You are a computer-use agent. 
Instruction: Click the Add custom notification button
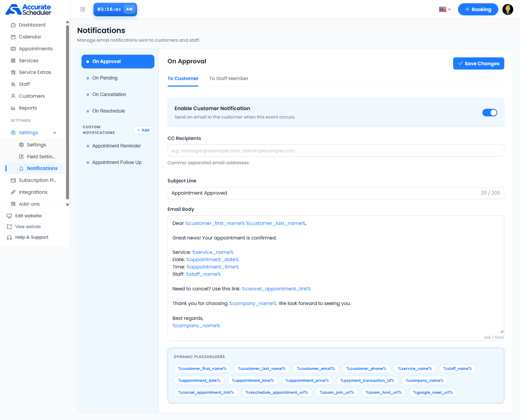pyautogui.click(x=143, y=130)
